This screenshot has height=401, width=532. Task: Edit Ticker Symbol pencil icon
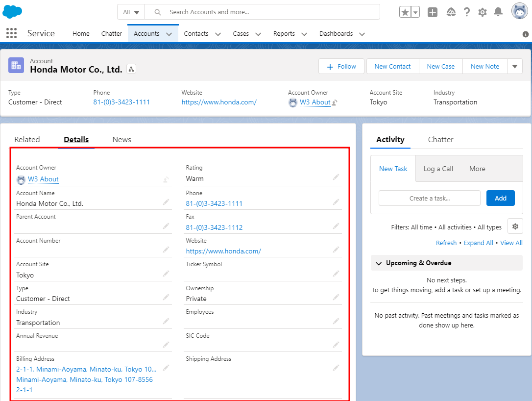click(336, 274)
